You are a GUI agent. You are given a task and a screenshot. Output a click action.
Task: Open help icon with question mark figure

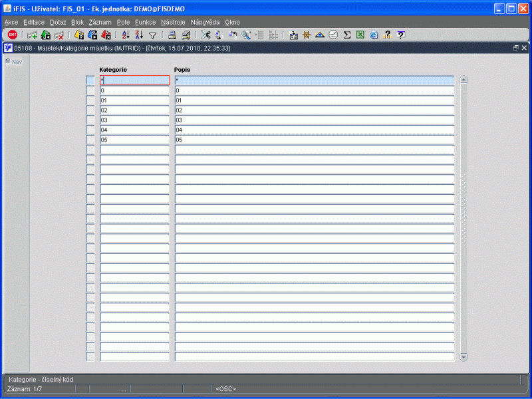pyautogui.click(x=387, y=35)
